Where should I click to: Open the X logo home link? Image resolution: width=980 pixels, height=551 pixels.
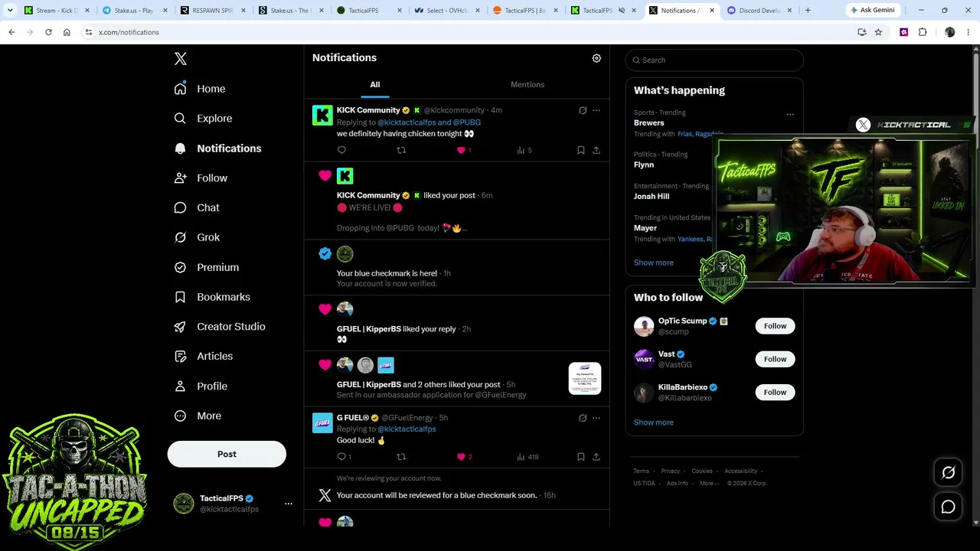[x=181, y=59]
